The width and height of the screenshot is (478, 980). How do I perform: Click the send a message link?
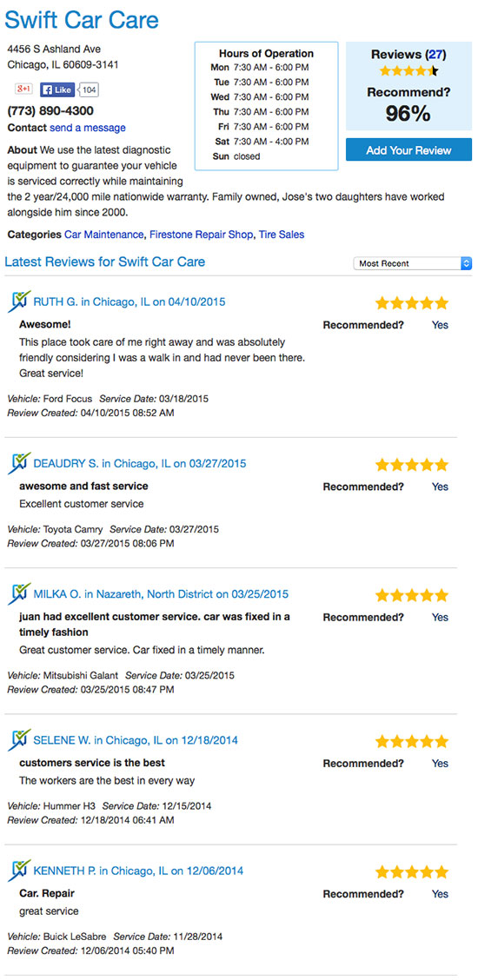point(88,128)
